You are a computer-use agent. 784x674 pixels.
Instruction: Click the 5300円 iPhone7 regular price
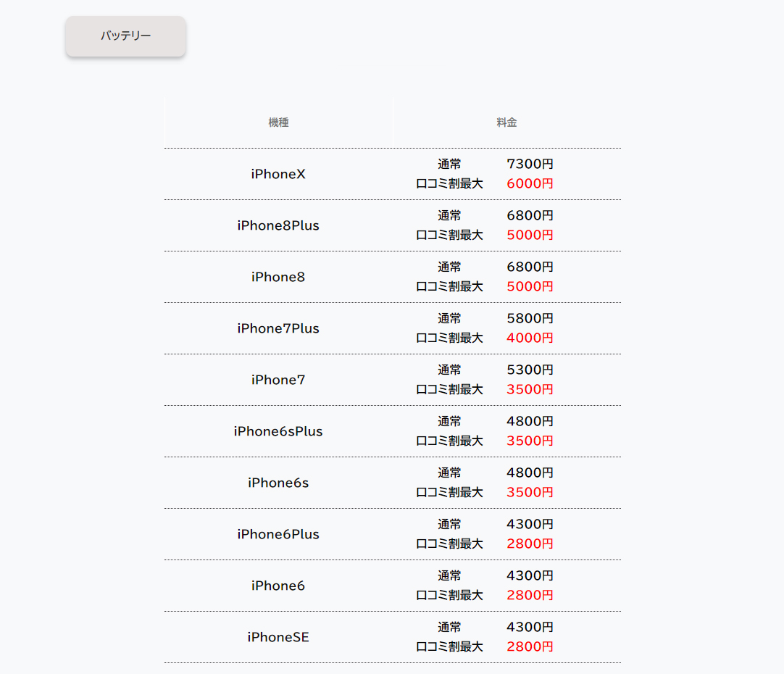(530, 370)
